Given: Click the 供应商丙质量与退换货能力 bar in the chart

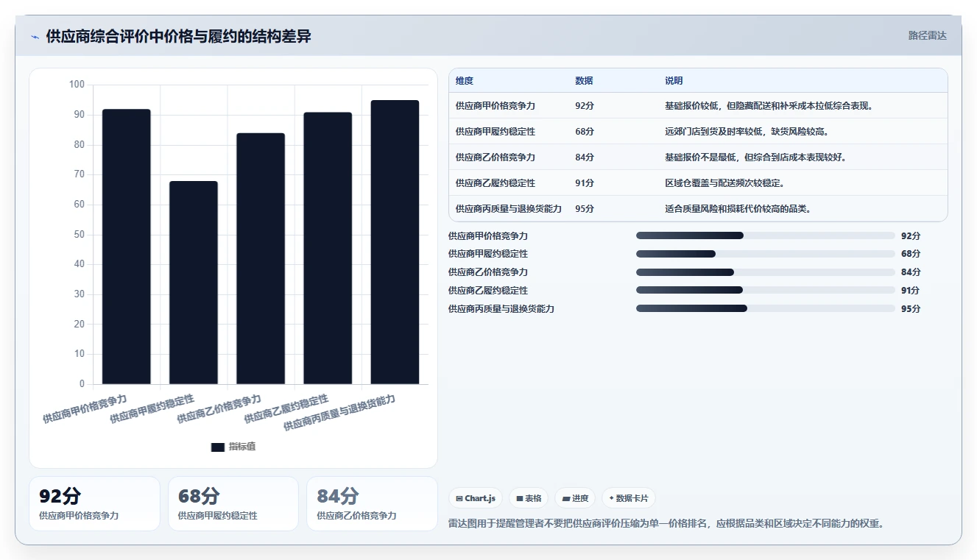Looking at the screenshot, I should click(x=395, y=242).
